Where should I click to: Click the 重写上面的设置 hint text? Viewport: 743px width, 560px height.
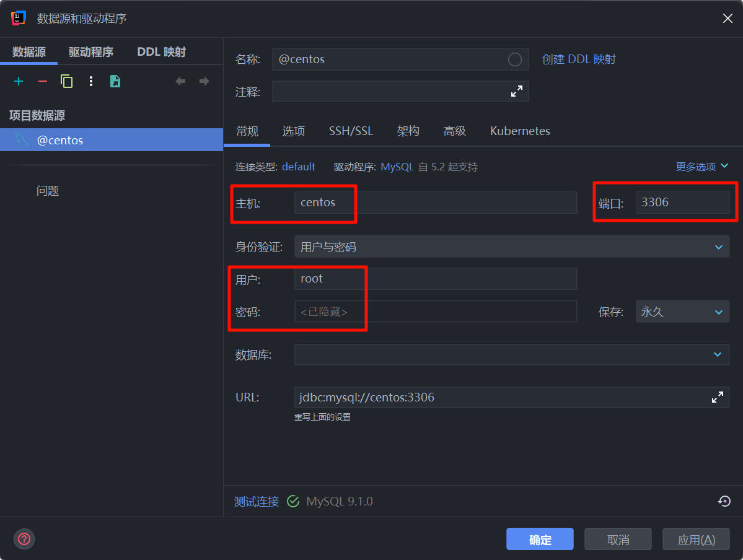[322, 417]
